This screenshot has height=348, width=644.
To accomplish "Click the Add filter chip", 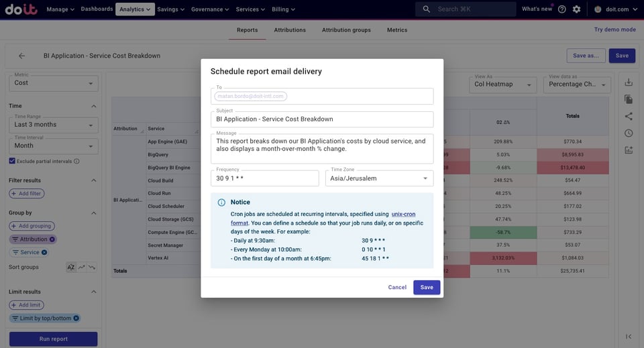I will click(x=27, y=193).
